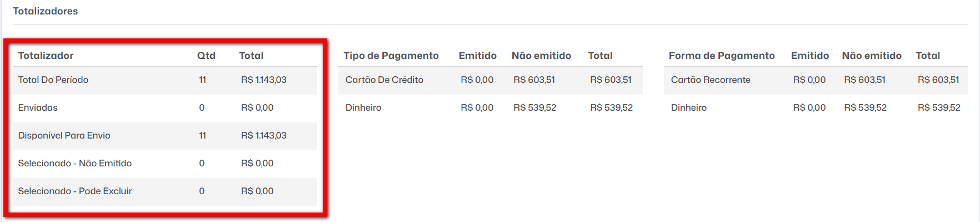Click the Forma de Pagamento column header
980x222 pixels.
click(722, 56)
